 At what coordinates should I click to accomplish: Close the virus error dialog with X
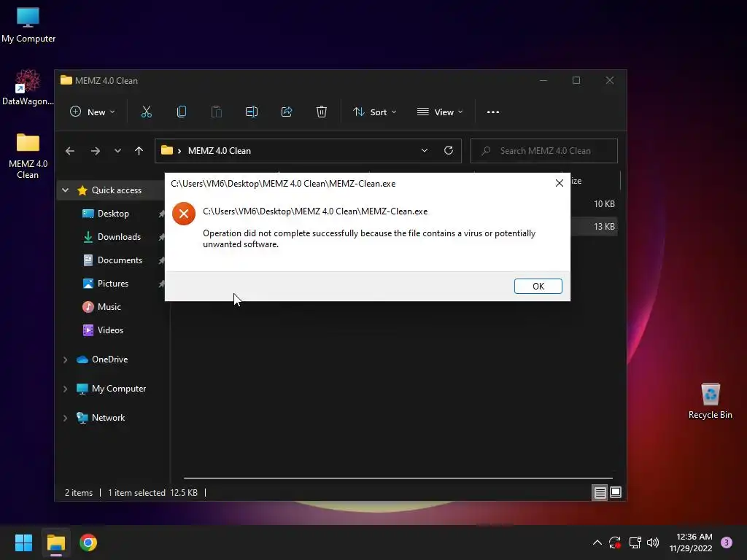[560, 183]
